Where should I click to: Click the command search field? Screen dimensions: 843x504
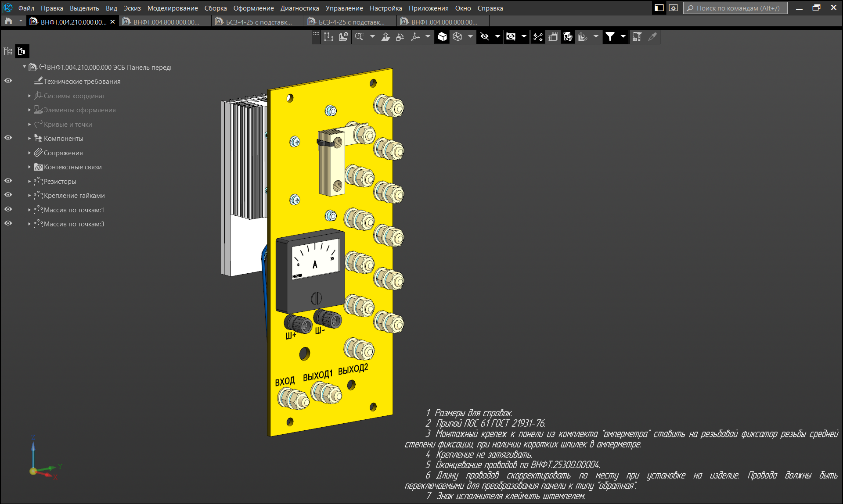(737, 8)
